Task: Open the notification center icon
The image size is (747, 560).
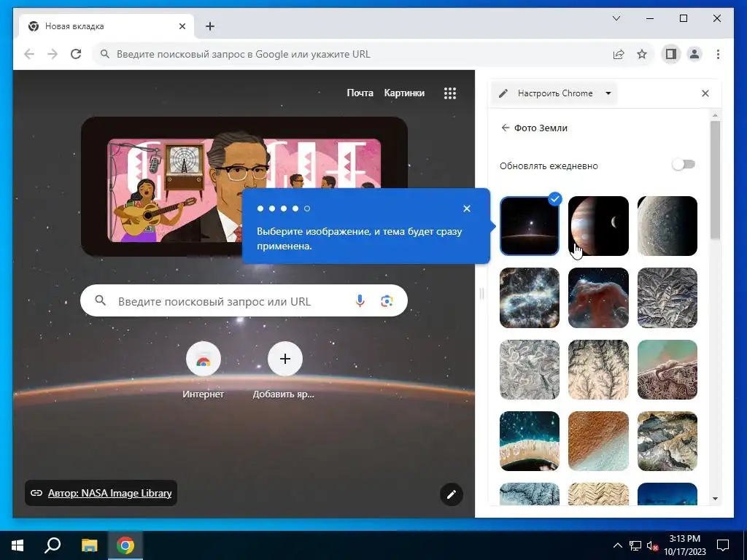Action: click(x=723, y=545)
